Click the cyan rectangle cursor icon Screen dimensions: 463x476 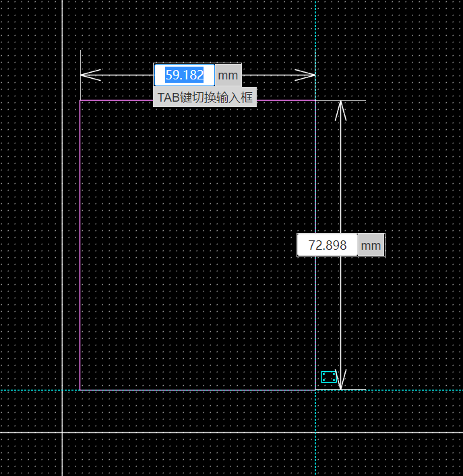click(328, 377)
